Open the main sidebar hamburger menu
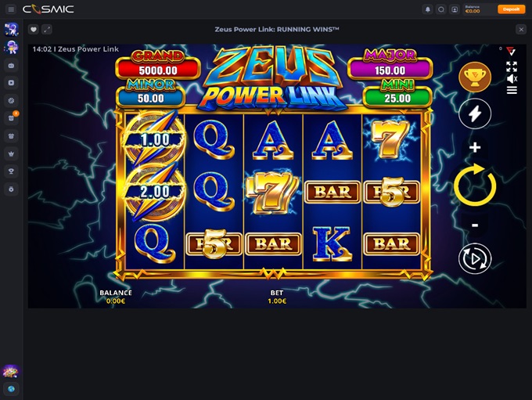This screenshot has height=400, width=532. click(x=11, y=9)
